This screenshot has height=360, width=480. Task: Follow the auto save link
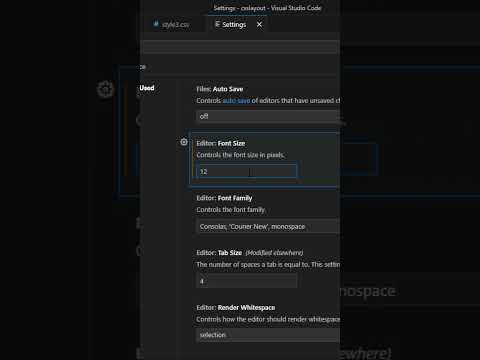tap(236, 101)
